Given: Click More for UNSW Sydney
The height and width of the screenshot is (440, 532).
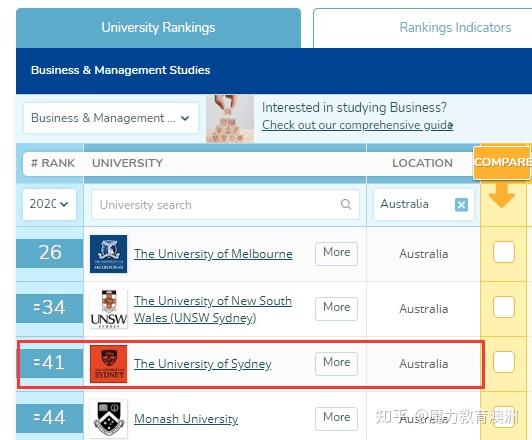Looking at the screenshot, I should [336, 308].
